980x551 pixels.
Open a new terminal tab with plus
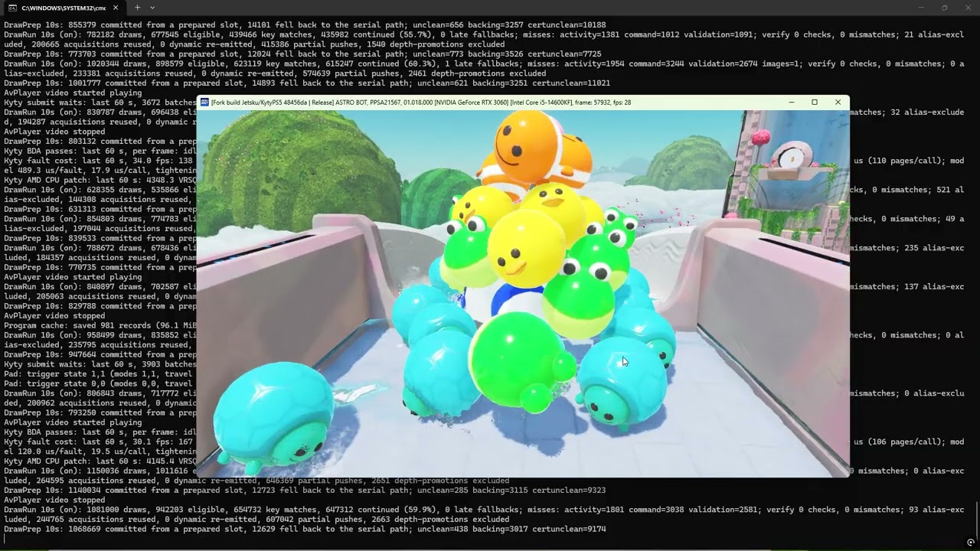pyautogui.click(x=137, y=8)
